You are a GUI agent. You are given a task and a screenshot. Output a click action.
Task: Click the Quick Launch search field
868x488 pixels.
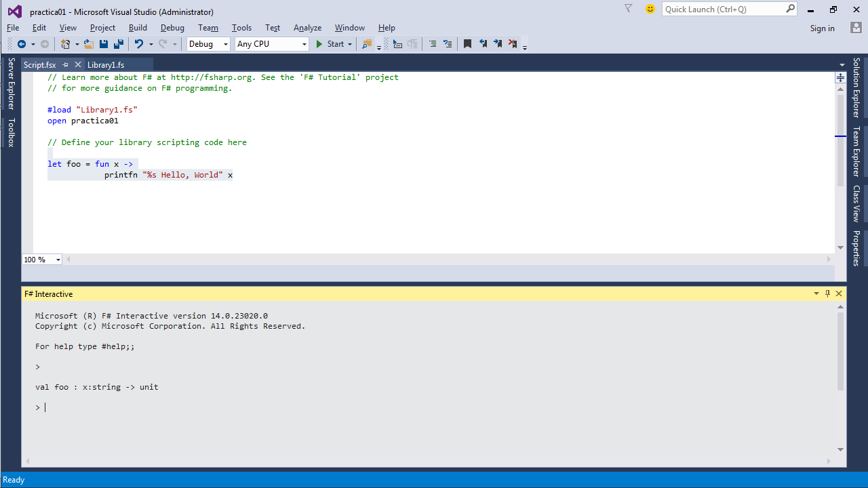[x=723, y=9]
